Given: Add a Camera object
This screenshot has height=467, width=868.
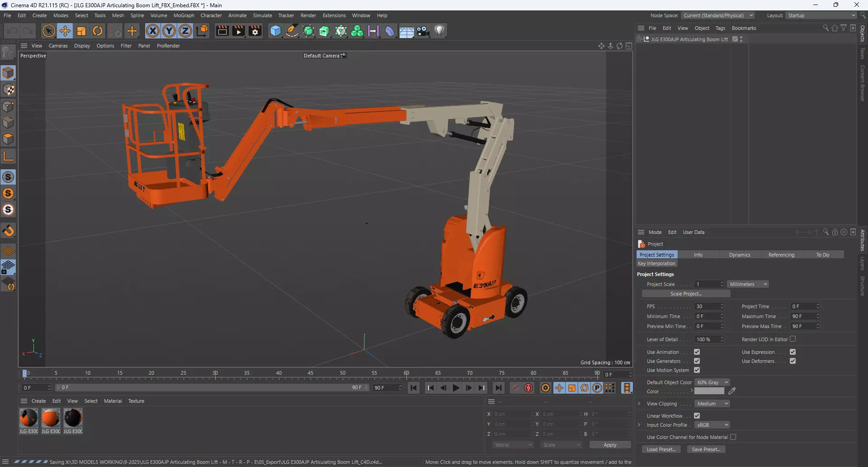Looking at the screenshot, I should click(423, 31).
